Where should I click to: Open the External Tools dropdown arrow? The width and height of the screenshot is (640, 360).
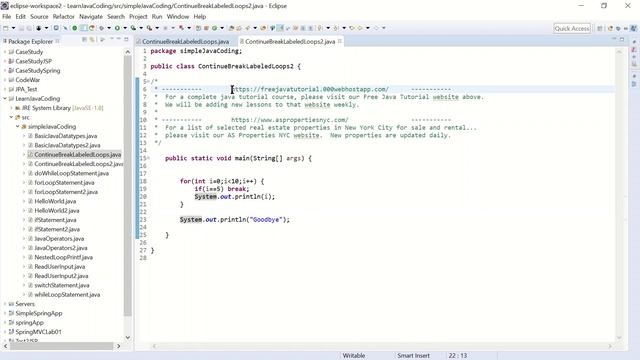(x=157, y=28)
